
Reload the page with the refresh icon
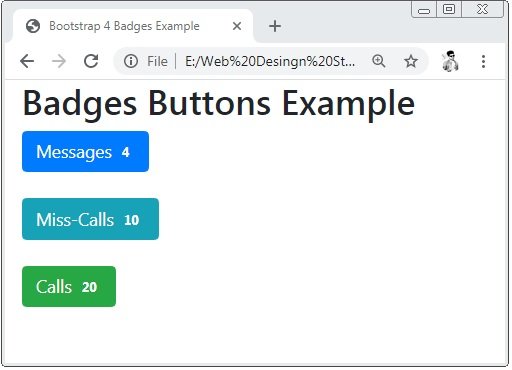(91, 61)
